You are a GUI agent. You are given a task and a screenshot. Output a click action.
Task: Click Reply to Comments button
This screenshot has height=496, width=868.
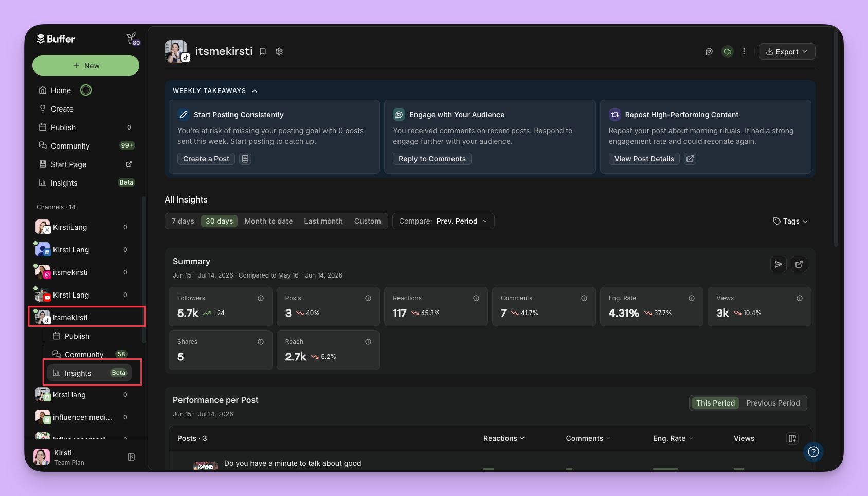[x=432, y=159]
